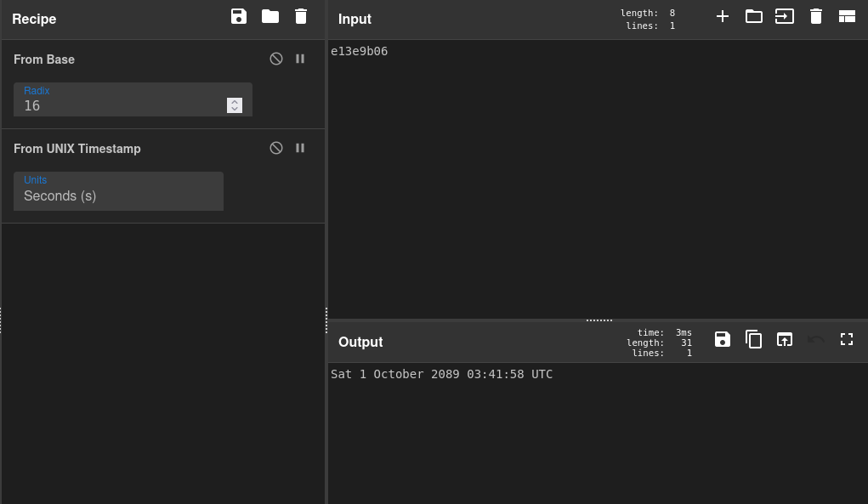
Task: Click the Input panel heading
Action: coord(355,19)
